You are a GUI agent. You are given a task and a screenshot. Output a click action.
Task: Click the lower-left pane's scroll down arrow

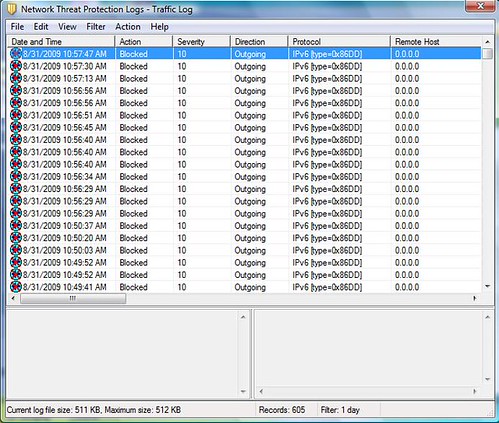click(243, 392)
